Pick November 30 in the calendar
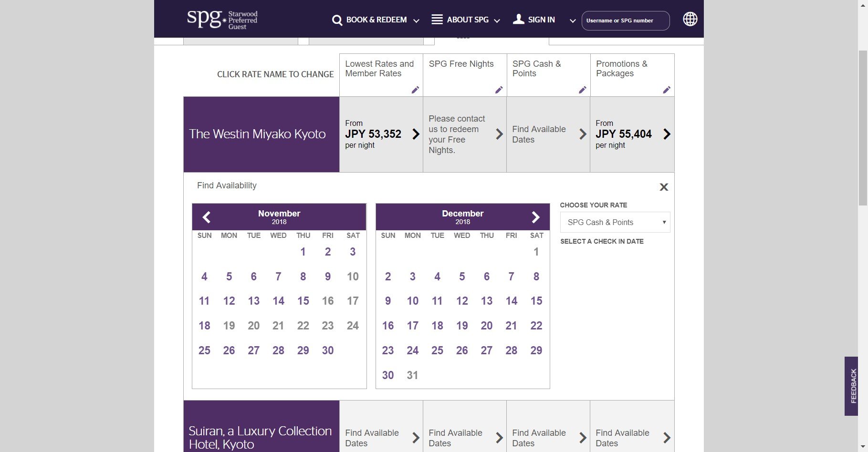The width and height of the screenshot is (868, 452). click(x=328, y=350)
